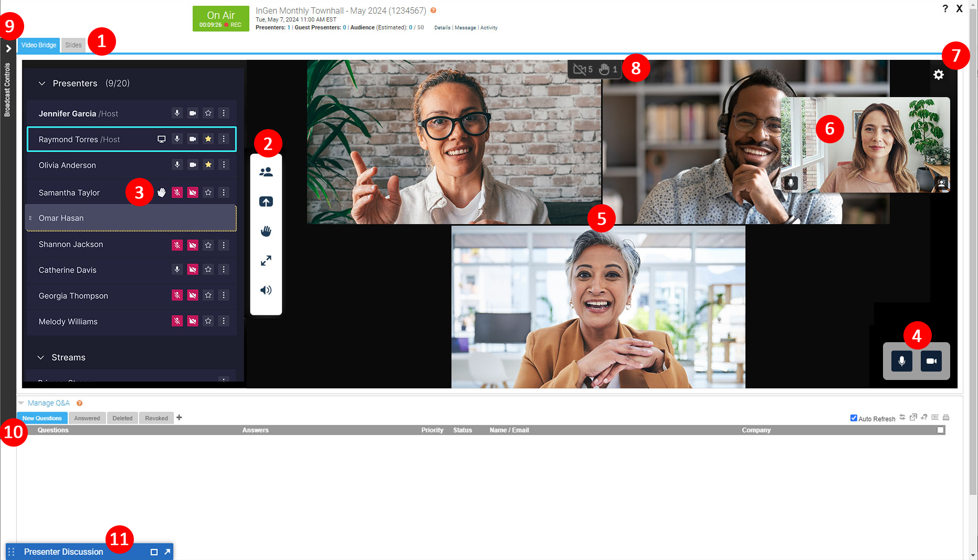Unmute Georgia Thompson's microphone
978x560 pixels.
click(x=177, y=295)
